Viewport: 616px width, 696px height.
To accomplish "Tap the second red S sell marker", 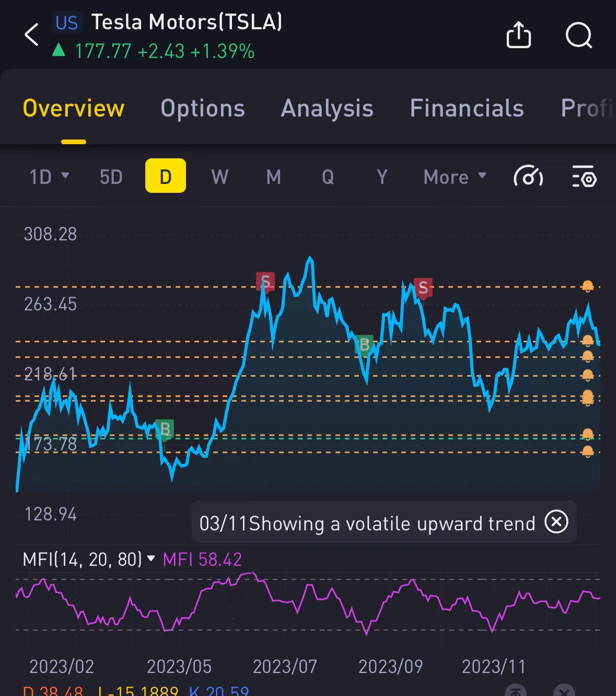I will (423, 288).
